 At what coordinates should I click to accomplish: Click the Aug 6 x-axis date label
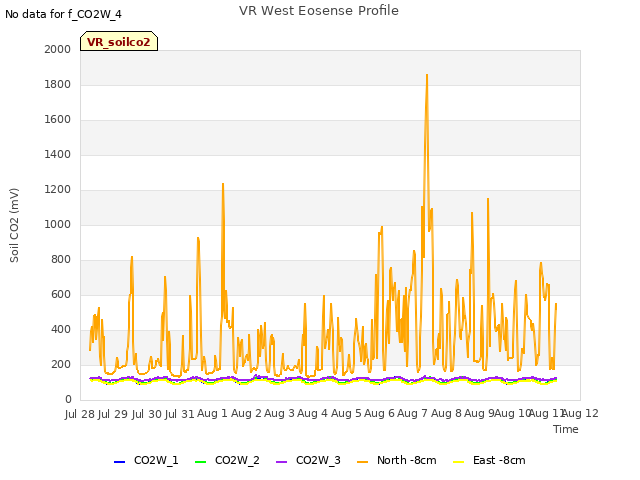point(380,414)
